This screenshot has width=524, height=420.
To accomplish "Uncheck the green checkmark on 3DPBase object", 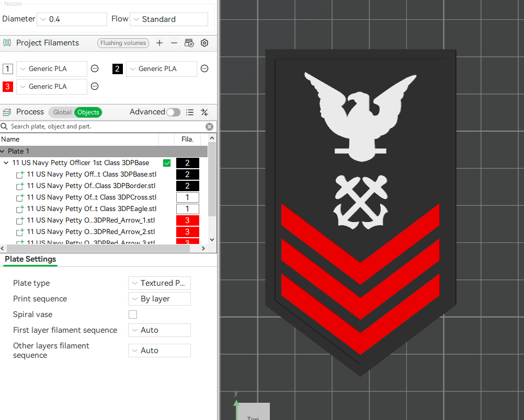I will 167,163.
